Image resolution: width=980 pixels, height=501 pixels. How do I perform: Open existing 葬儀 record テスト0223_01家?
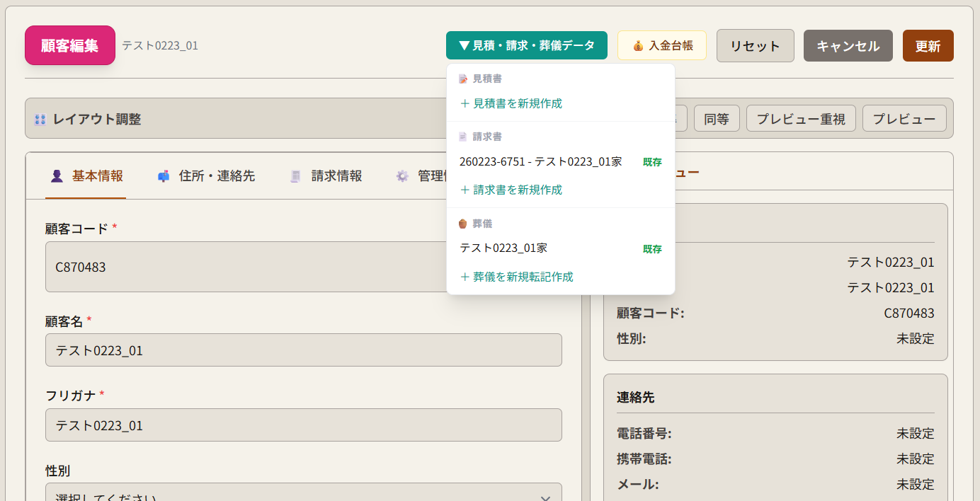[503, 248]
